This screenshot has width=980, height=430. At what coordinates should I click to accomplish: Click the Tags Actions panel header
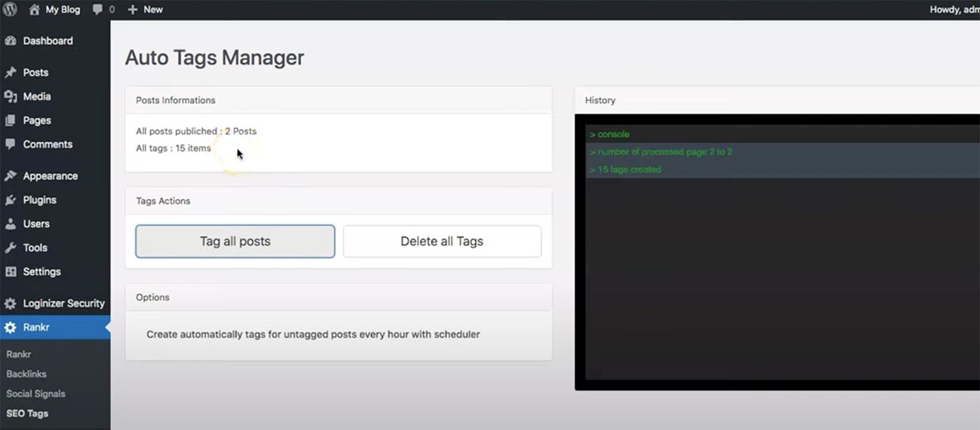click(338, 201)
